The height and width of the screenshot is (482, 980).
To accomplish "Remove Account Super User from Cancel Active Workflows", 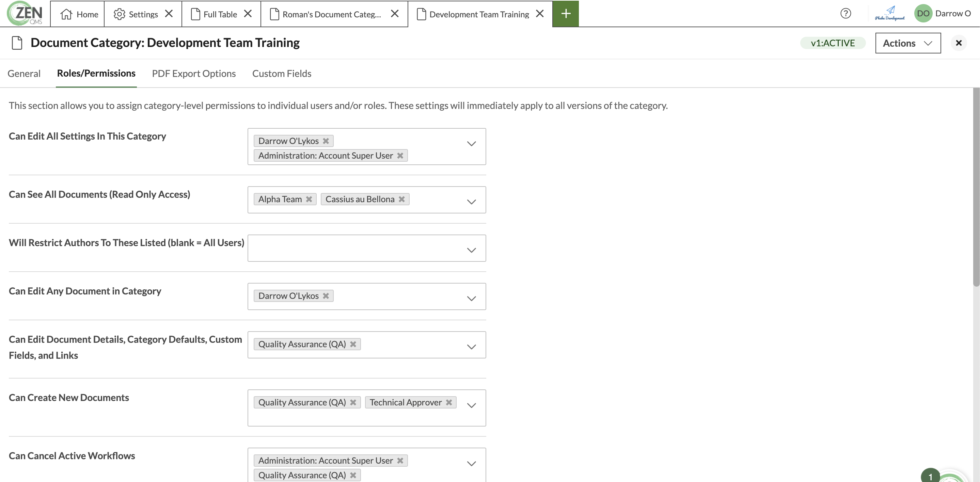I will 400,461.
